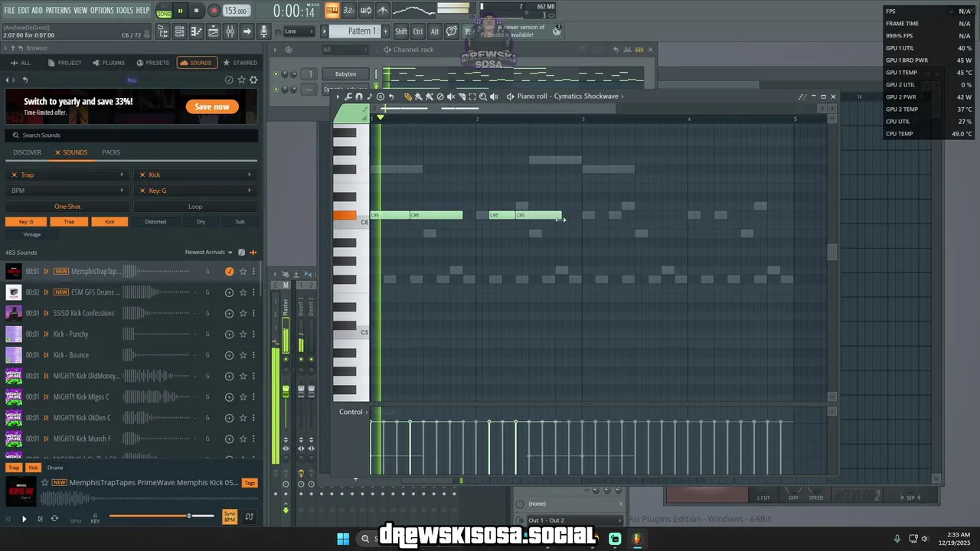Toggle the Typing keyboard to piano button
Image resolution: width=980 pixels, height=551 pixels.
click(x=332, y=11)
